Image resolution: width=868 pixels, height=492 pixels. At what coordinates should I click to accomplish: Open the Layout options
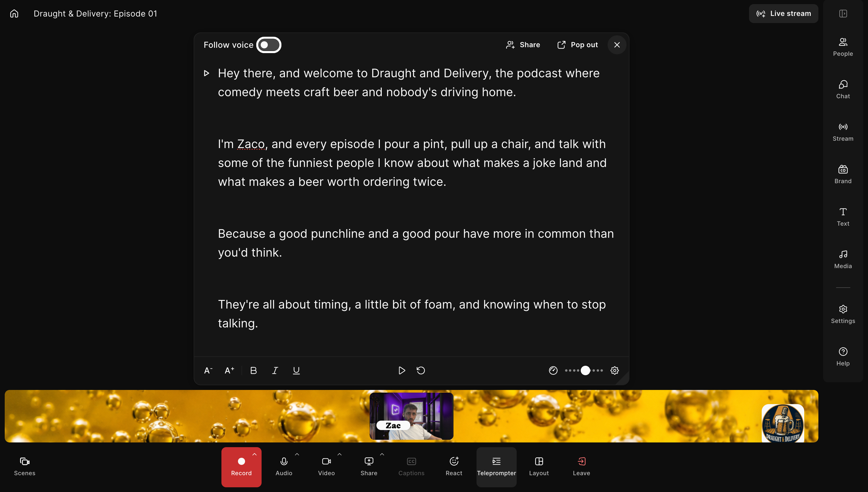[539, 467]
